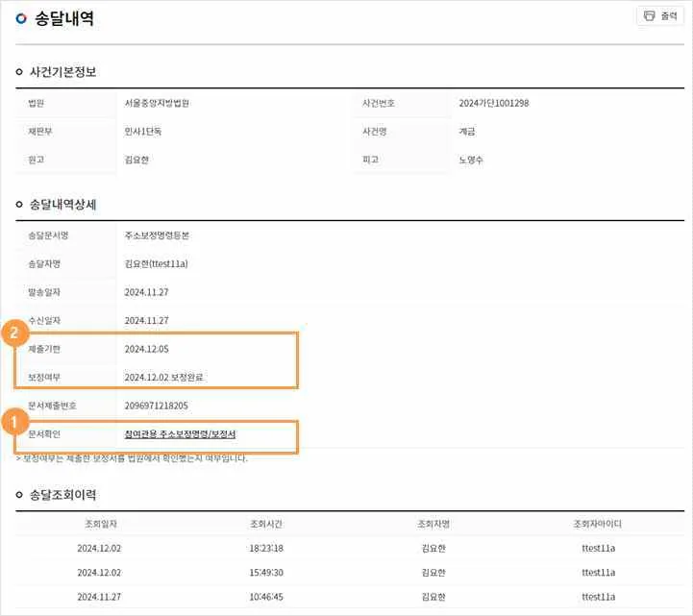Click the 송달조회이력 section heading
Viewport: 693px width, 616px height.
click(62, 495)
